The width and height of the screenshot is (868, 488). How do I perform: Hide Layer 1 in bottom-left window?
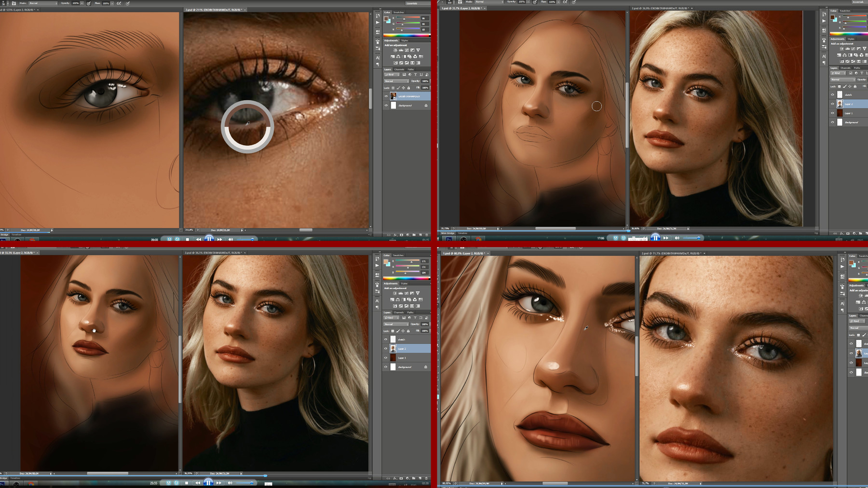pyautogui.click(x=386, y=357)
